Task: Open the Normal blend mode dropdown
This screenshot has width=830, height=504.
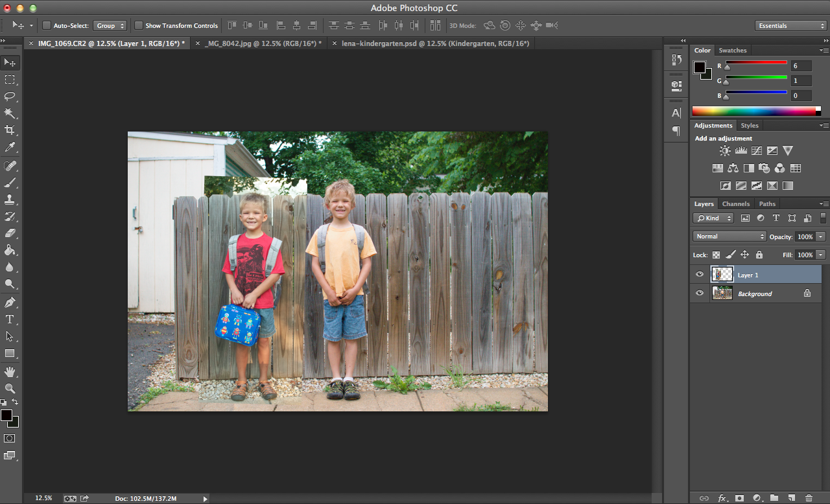Action: (x=729, y=236)
